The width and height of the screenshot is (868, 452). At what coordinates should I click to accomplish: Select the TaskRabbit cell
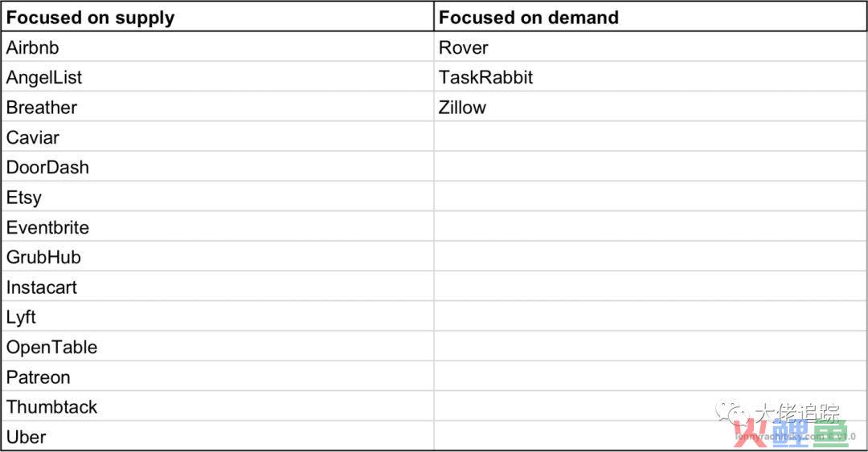(x=650, y=77)
